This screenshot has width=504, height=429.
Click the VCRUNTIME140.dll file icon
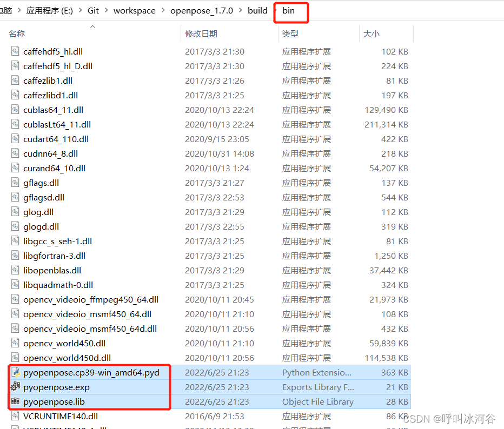(15, 416)
